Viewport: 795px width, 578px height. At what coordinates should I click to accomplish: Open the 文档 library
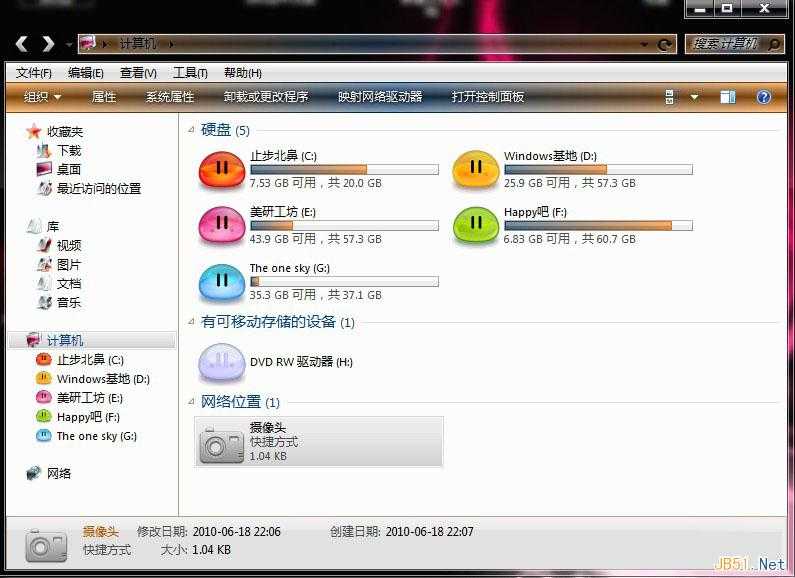(x=69, y=283)
